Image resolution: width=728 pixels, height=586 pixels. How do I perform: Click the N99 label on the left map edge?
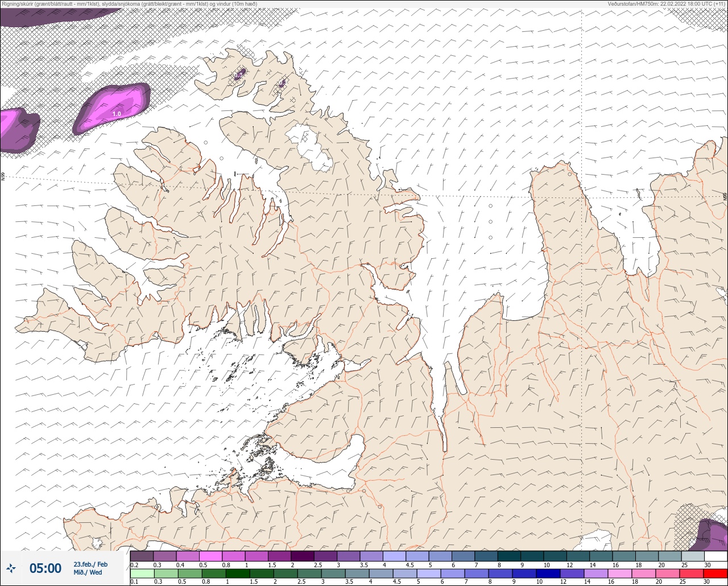tap(3, 177)
